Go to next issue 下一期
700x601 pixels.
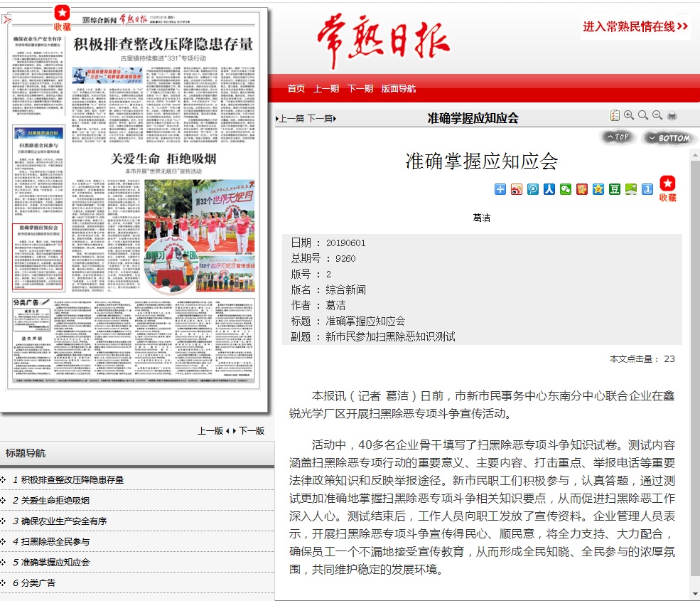tap(360, 88)
